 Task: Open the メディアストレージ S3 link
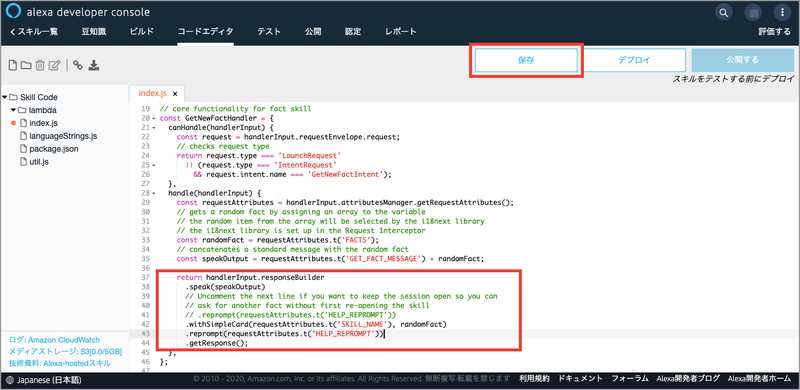click(65, 351)
